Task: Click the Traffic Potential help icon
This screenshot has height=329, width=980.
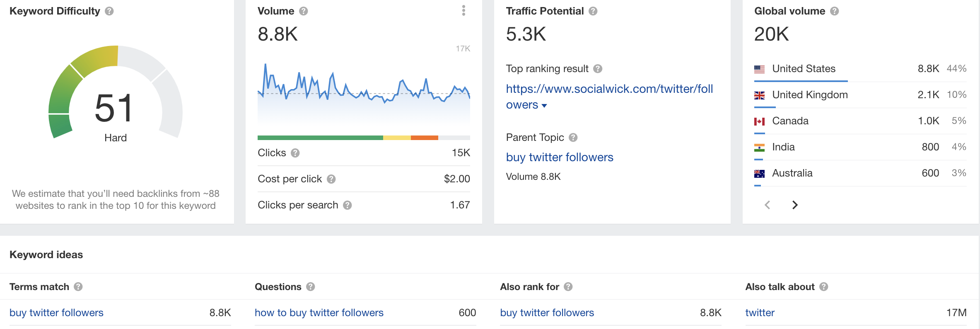Action: [593, 11]
